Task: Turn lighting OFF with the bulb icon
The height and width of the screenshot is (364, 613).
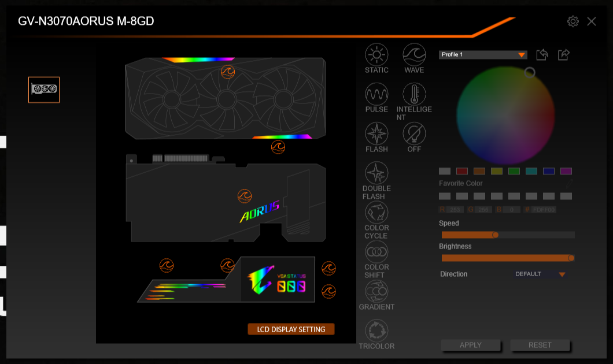Action: click(414, 133)
